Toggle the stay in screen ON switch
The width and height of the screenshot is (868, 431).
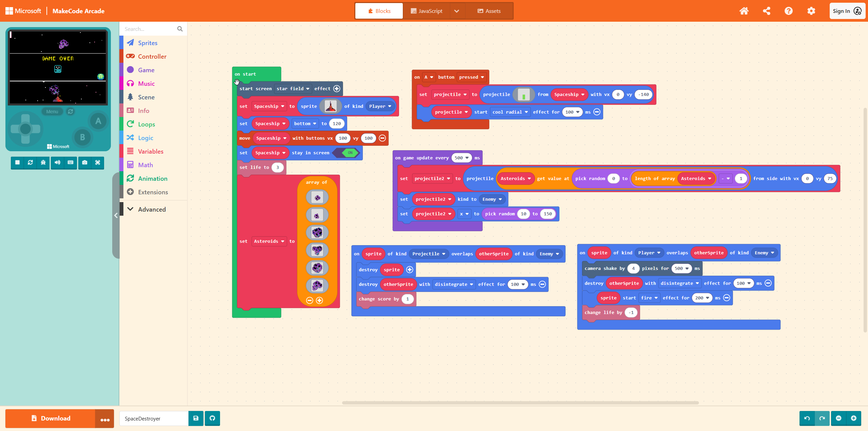coord(350,153)
